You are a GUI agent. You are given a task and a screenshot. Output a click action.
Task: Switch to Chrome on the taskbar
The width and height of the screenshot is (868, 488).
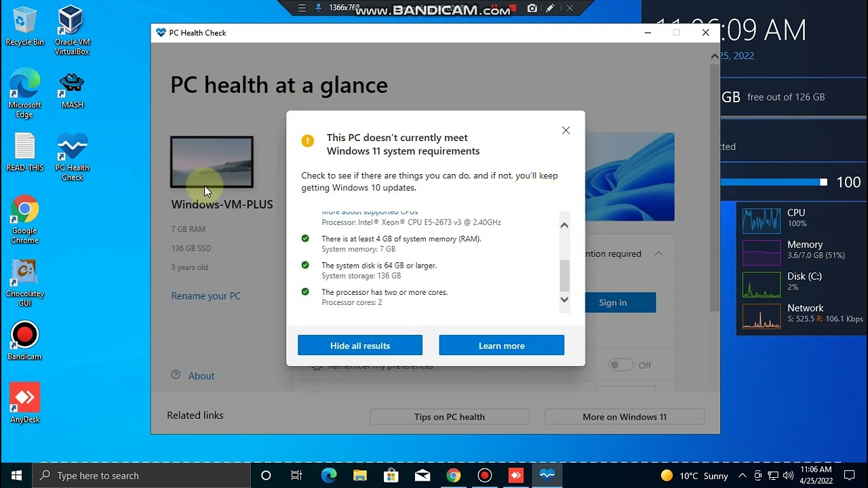[453, 475]
